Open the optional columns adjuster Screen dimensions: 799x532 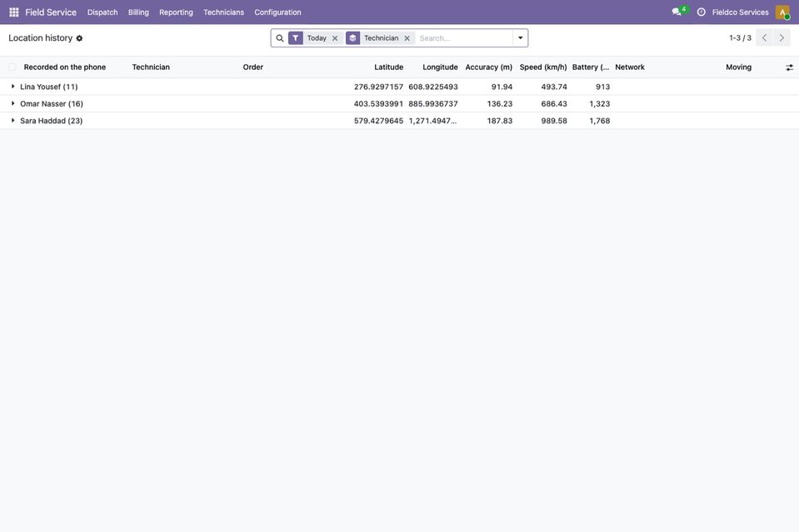point(789,67)
